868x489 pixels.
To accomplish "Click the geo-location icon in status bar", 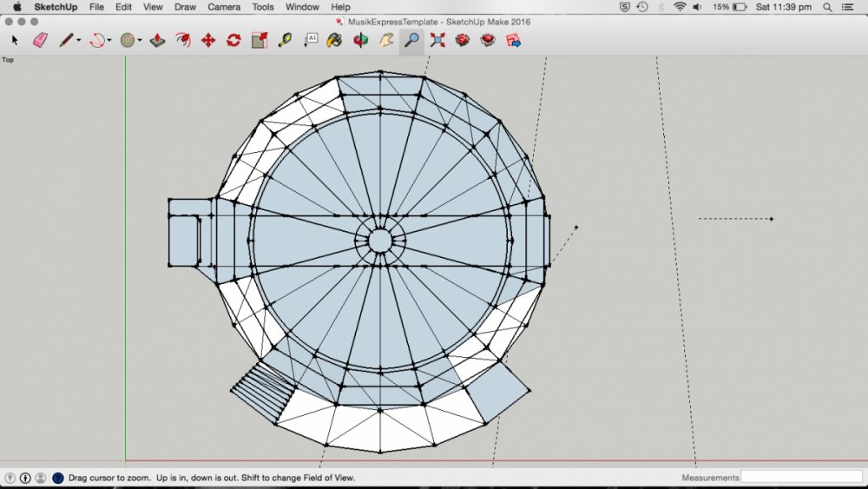I will (10, 478).
